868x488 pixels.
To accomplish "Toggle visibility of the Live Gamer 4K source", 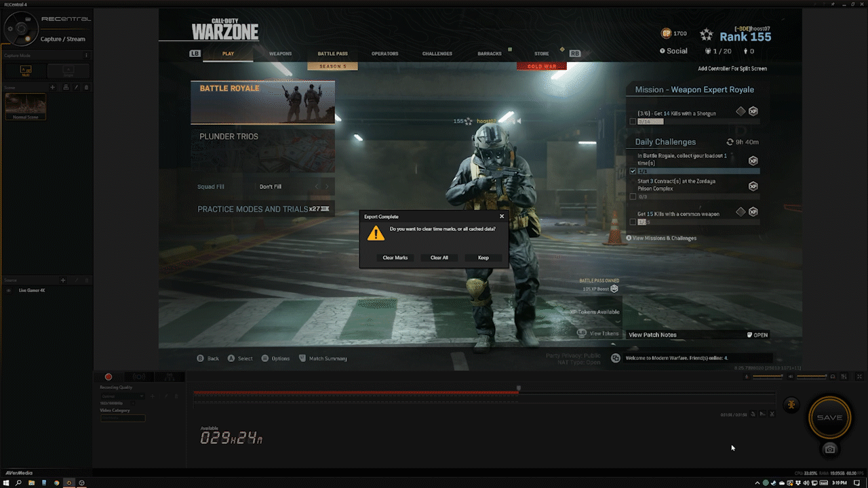I will click(x=9, y=291).
